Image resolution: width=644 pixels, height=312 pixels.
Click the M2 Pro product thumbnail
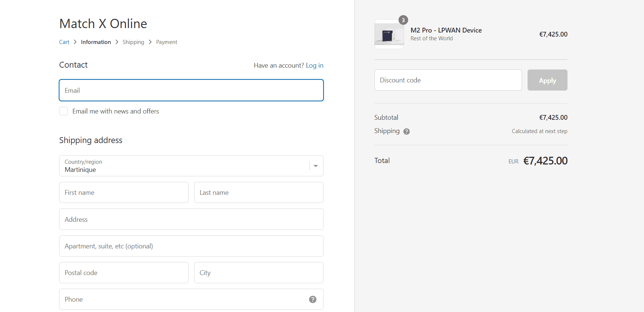(389, 34)
